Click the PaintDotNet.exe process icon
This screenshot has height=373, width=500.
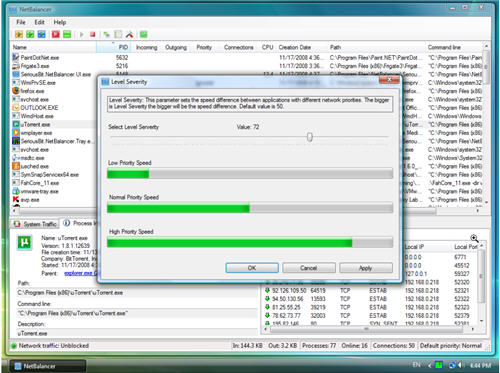(x=16, y=57)
